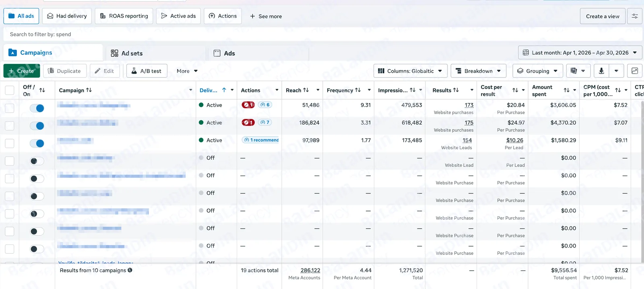Click the 154 website leads result

(x=467, y=140)
